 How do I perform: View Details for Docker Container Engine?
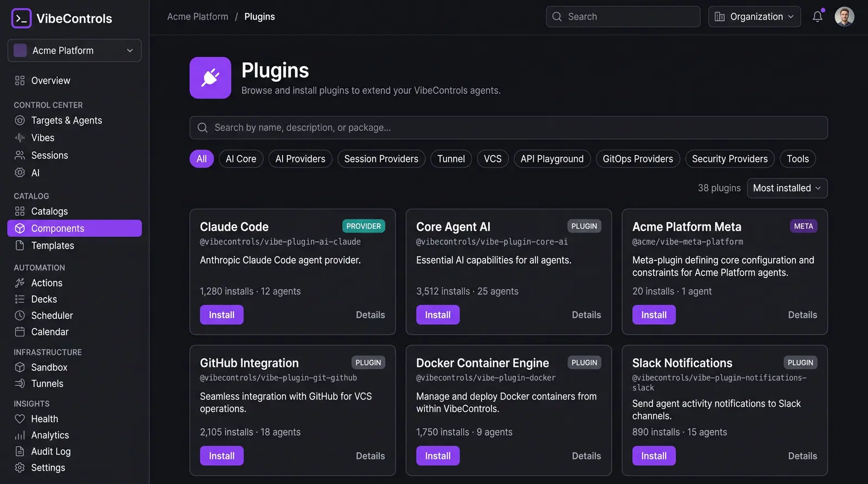pos(586,456)
